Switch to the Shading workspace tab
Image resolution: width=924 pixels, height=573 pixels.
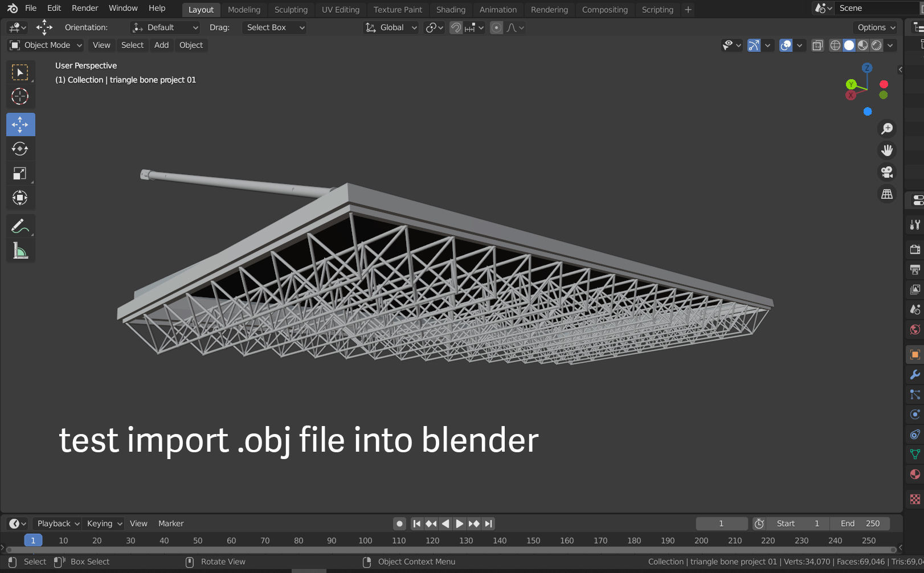[x=451, y=10]
